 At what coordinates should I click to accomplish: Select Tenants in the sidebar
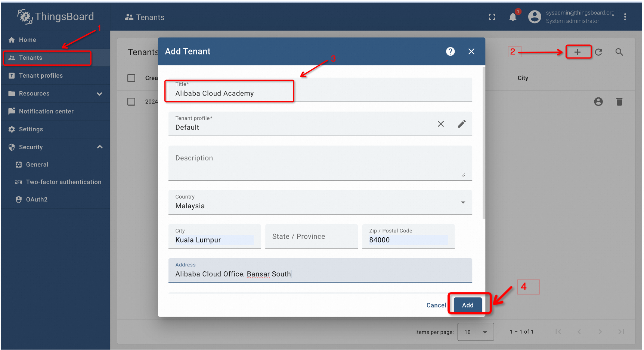55,58
